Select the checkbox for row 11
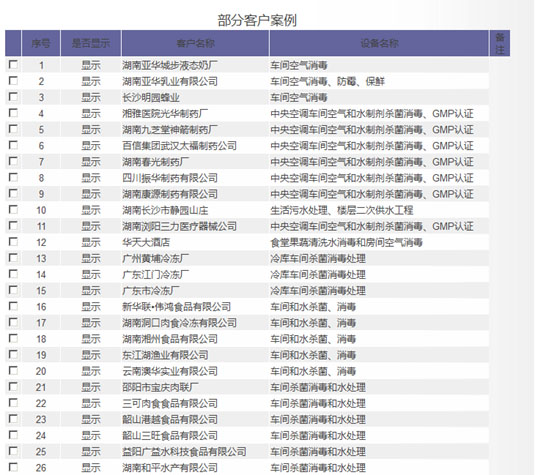 (13, 225)
